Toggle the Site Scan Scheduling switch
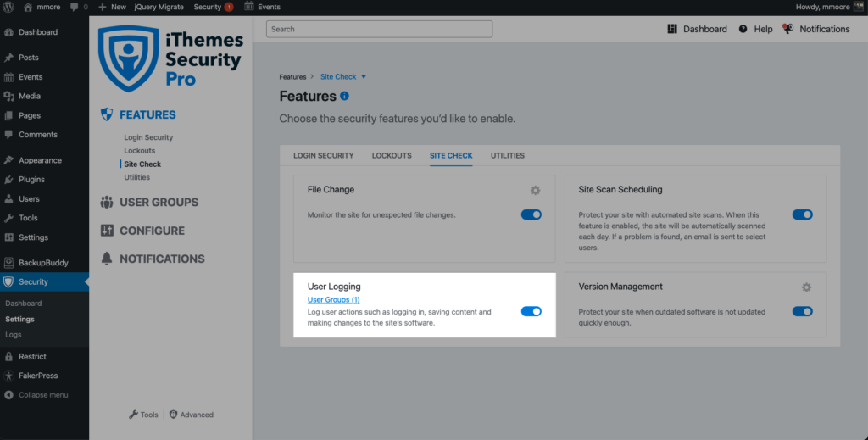 coord(802,214)
